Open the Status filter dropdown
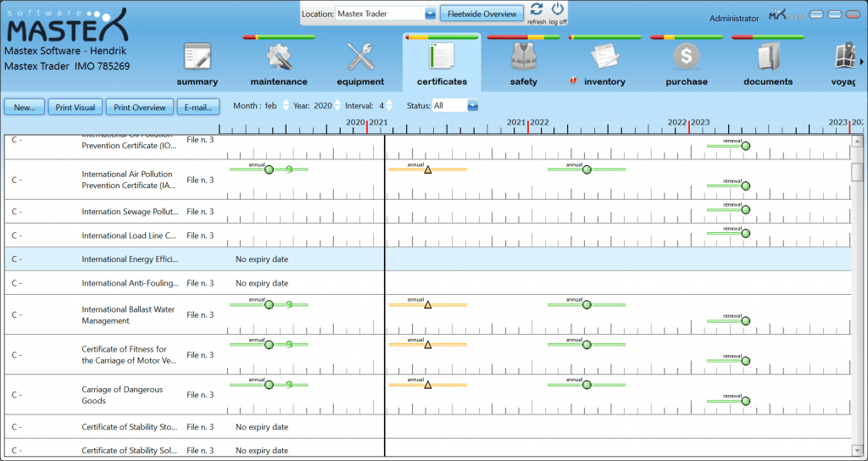The width and height of the screenshot is (868, 461). [473, 106]
